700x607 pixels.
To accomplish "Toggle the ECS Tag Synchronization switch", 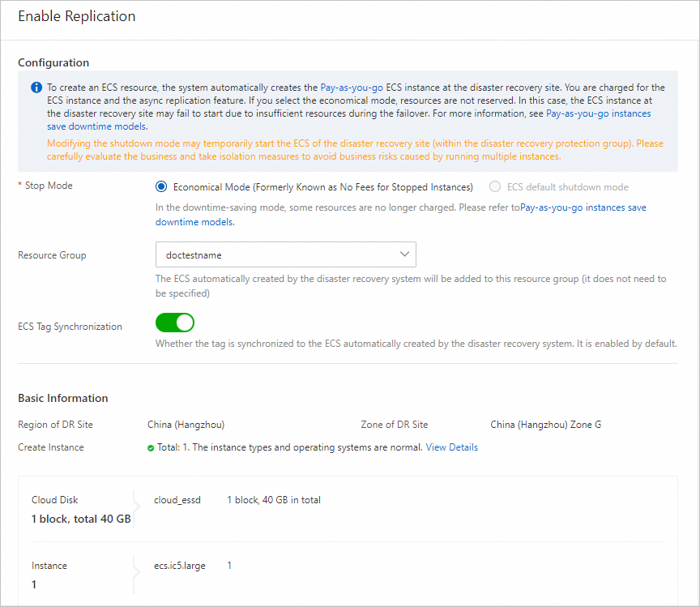I will [x=175, y=323].
